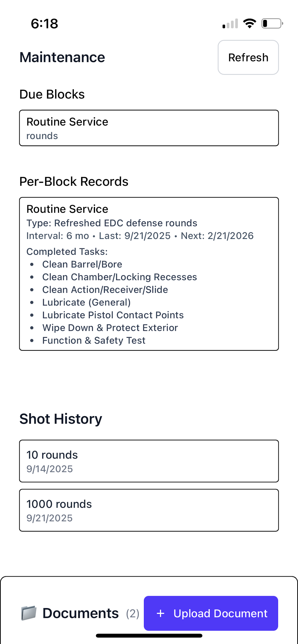Image resolution: width=298 pixels, height=644 pixels.
Task: Tap the Shot History heading
Action: (x=61, y=419)
